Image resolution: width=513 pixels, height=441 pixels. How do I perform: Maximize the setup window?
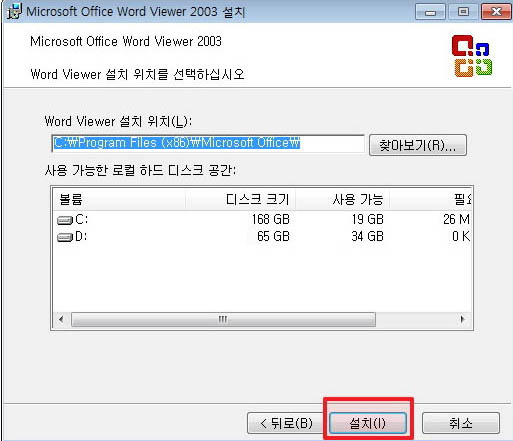pos(463,12)
